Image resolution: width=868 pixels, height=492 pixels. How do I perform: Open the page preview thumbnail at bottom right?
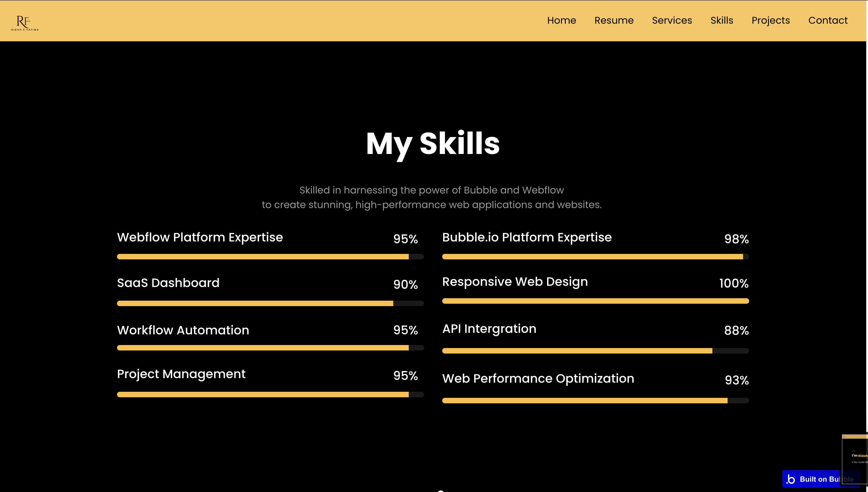(854, 459)
